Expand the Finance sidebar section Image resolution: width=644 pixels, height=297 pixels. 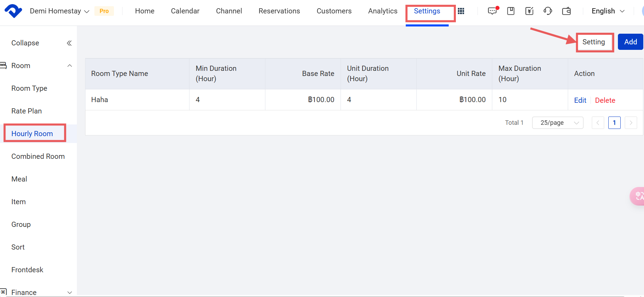pos(69,292)
